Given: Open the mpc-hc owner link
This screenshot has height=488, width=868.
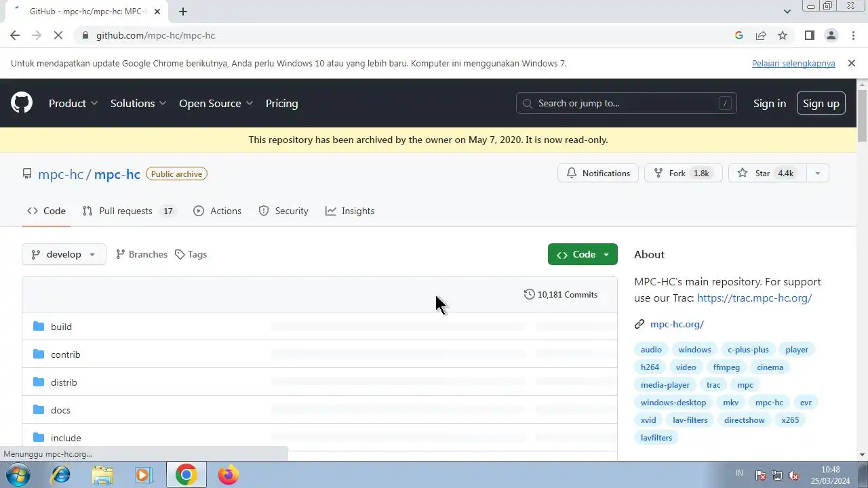Looking at the screenshot, I should pyautogui.click(x=60, y=174).
